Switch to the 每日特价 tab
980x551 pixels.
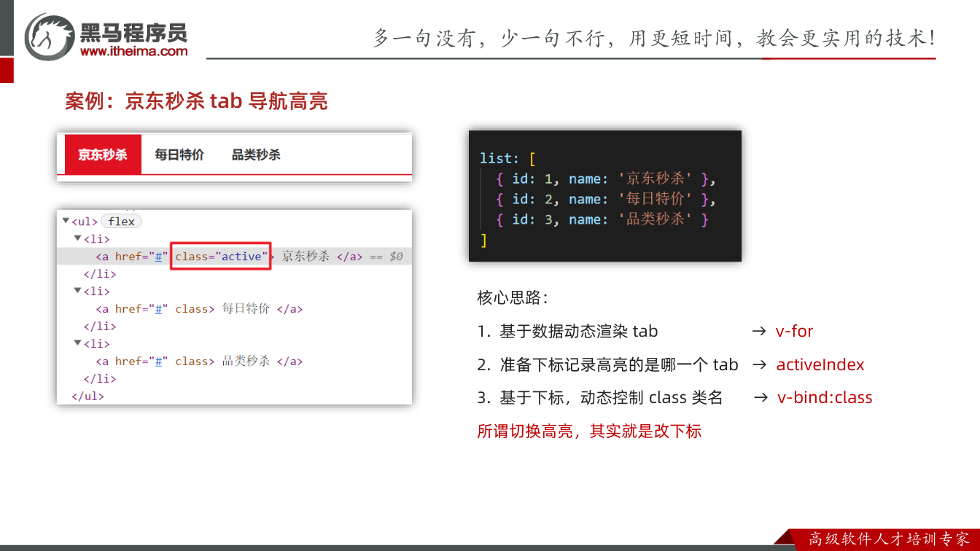click(x=179, y=155)
